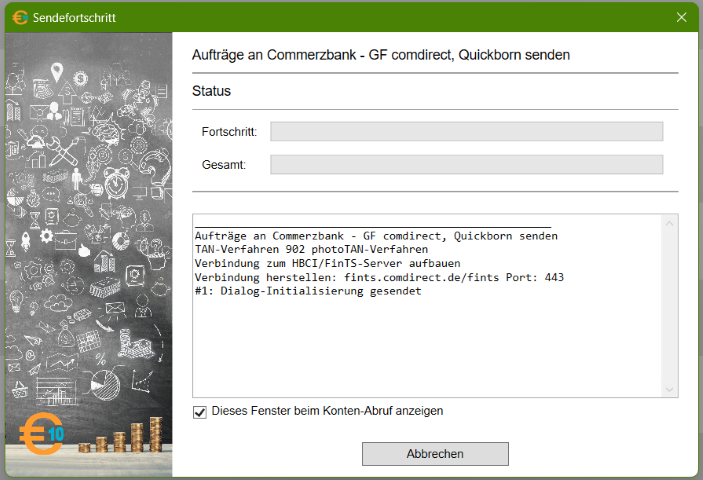This screenshot has width=703, height=480.
Task: Click the 'Status' heading
Action: tap(211, 91)
